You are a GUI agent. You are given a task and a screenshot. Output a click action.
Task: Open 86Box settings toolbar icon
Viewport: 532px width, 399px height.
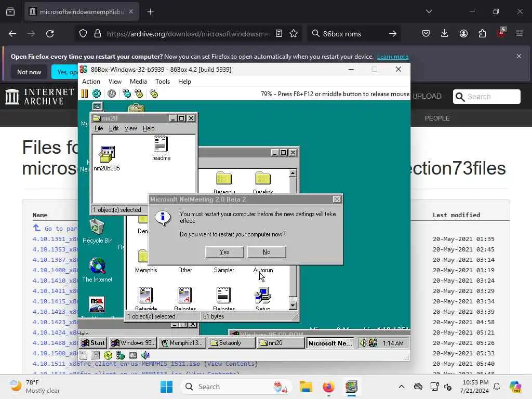tap(154, 94)
